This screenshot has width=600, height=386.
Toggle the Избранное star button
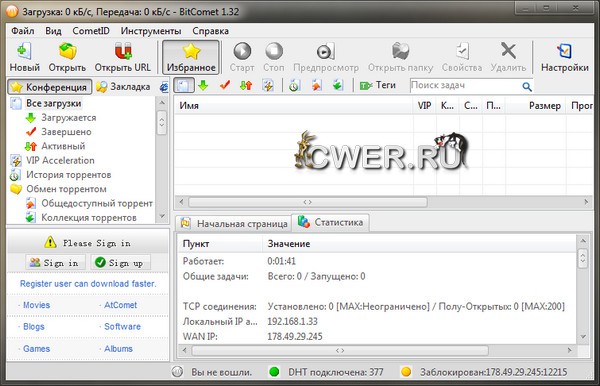coord(191,57)
